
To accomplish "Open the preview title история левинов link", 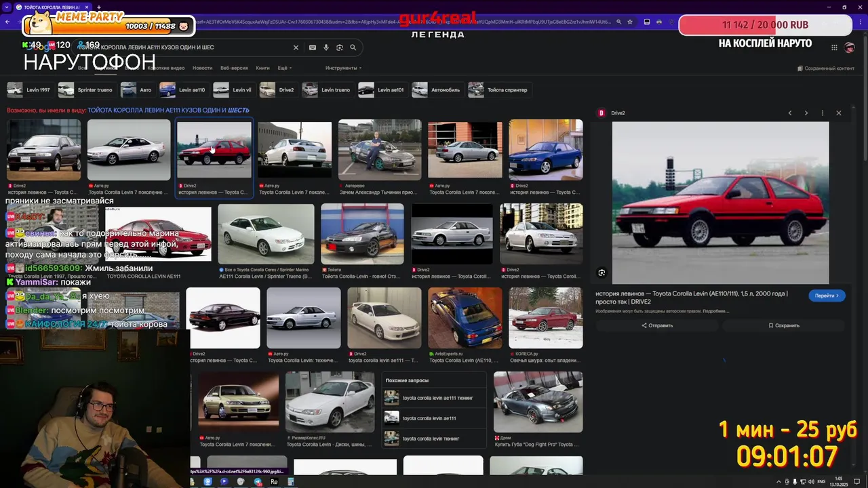I will point(692,298).
